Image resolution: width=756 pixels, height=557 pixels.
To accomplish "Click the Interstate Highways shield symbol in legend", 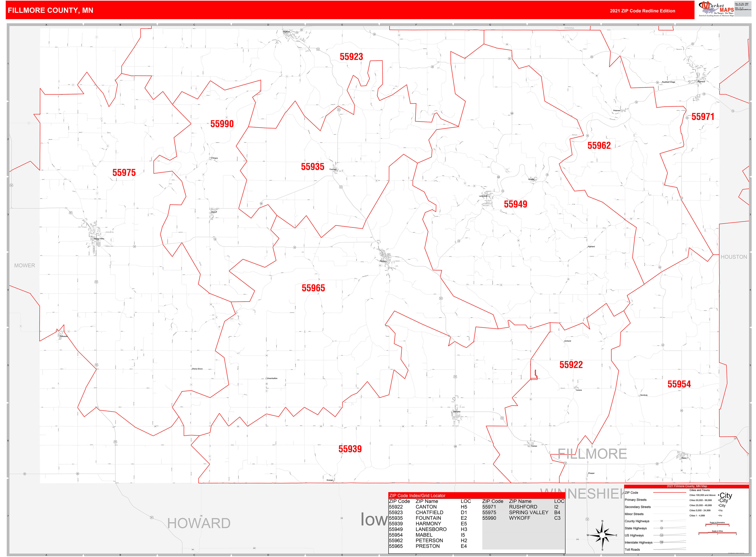I will pyautogui.click(x=661, y=542).
